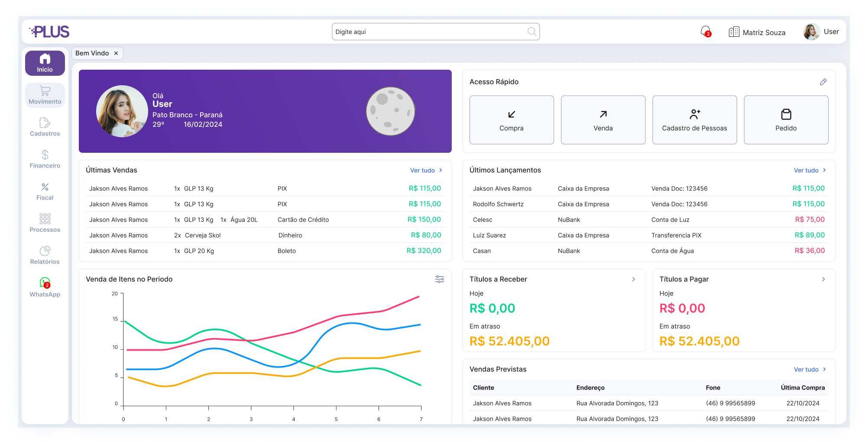The image size is (868, 448).
Task: Open WhatsApp from the sidebar
Action: coord(45,287)
